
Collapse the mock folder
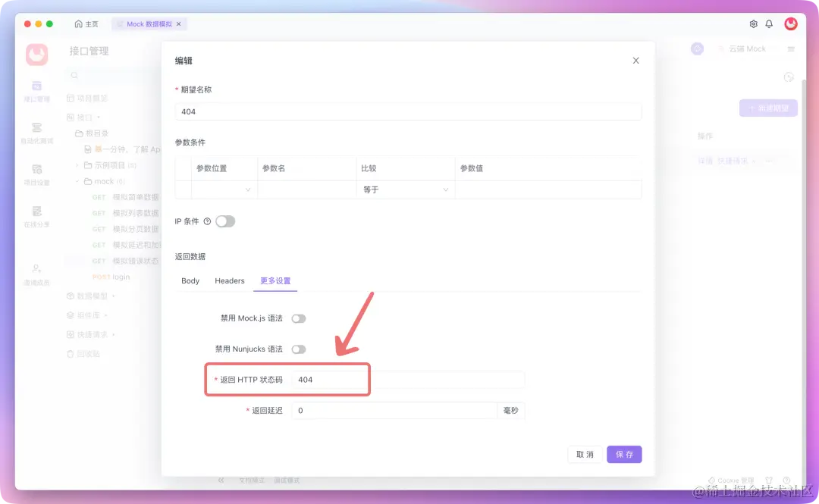[x=77, y=181]
